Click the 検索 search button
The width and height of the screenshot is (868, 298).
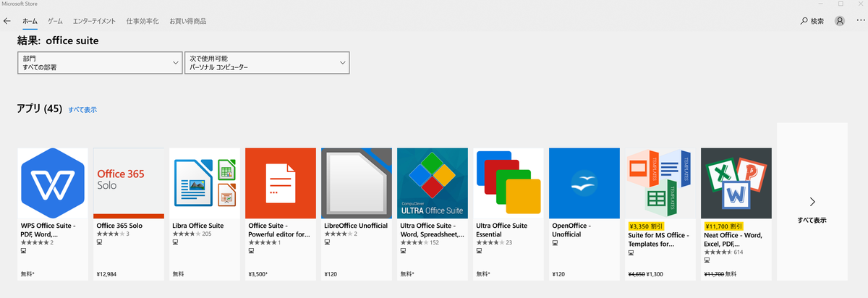tap(812, 21)
